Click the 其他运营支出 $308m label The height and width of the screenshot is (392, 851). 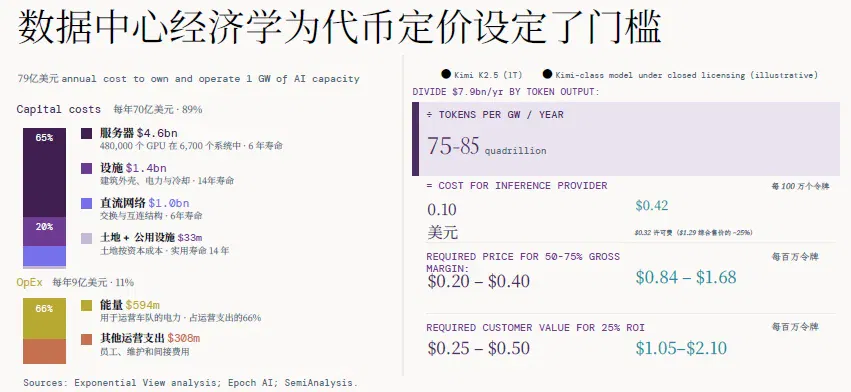coord(150,339)
